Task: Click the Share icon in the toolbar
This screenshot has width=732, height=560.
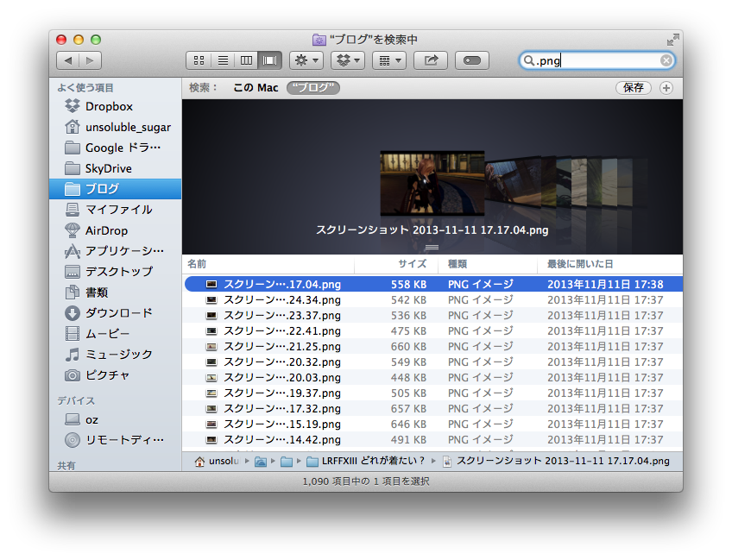Action: (x=430, y=60)
